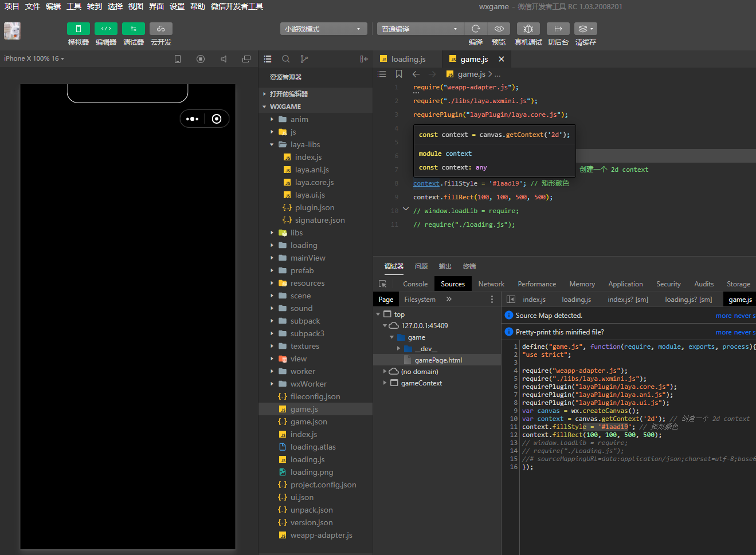Click the bookmark icon in editor toolbar

399,74
